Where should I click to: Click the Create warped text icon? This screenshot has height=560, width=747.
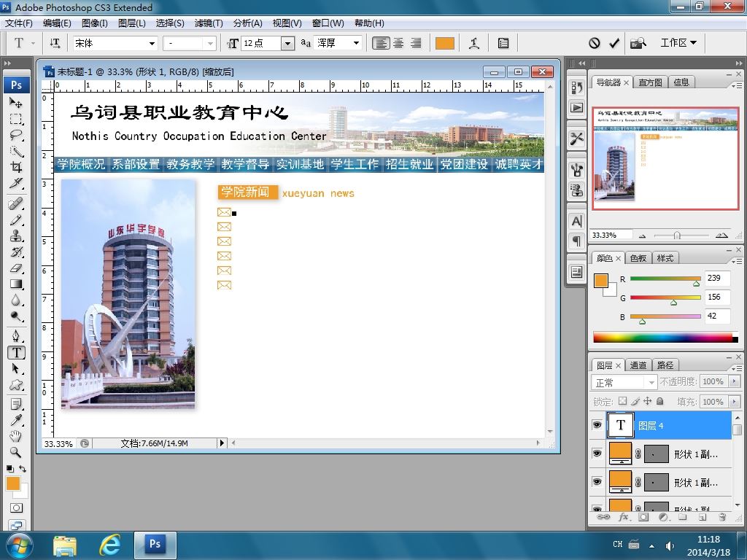coord(474,43)
